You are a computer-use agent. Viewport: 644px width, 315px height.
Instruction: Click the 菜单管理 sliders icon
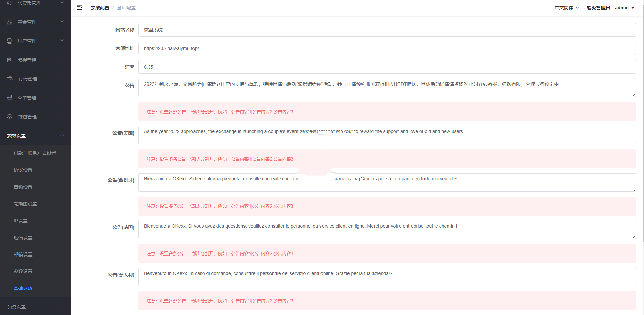click(x=9, y=98)
